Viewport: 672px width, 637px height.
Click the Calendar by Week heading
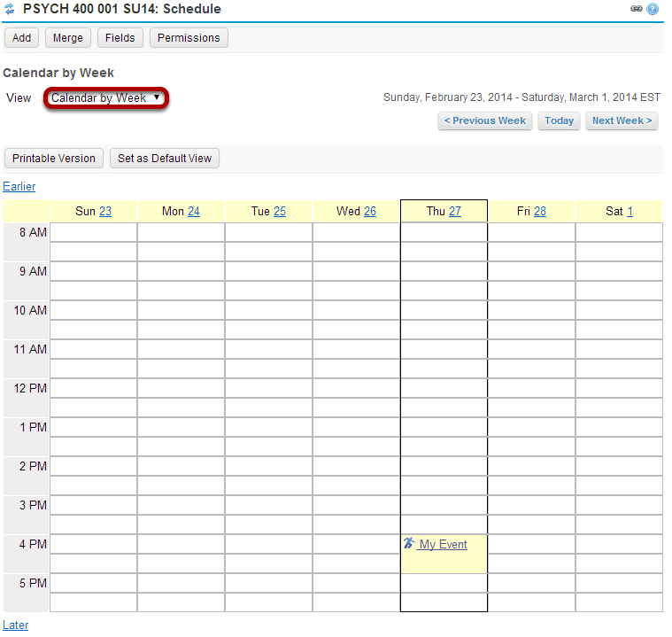(58, 73)
